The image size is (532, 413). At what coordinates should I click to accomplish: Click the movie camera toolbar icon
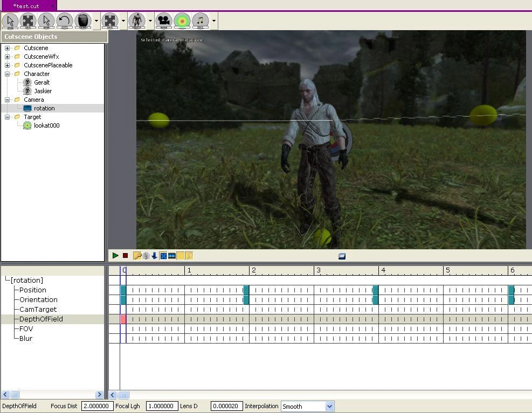[164, 20]
